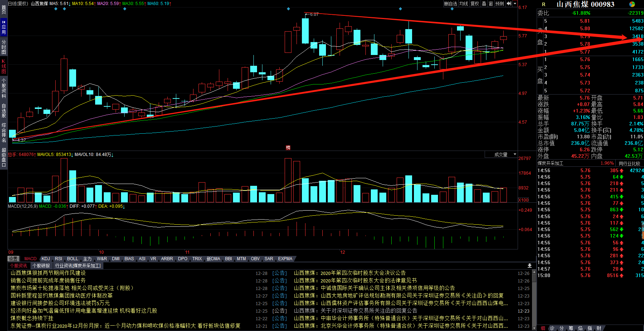Select the ARBR indicator tab

tap(167, 259)
